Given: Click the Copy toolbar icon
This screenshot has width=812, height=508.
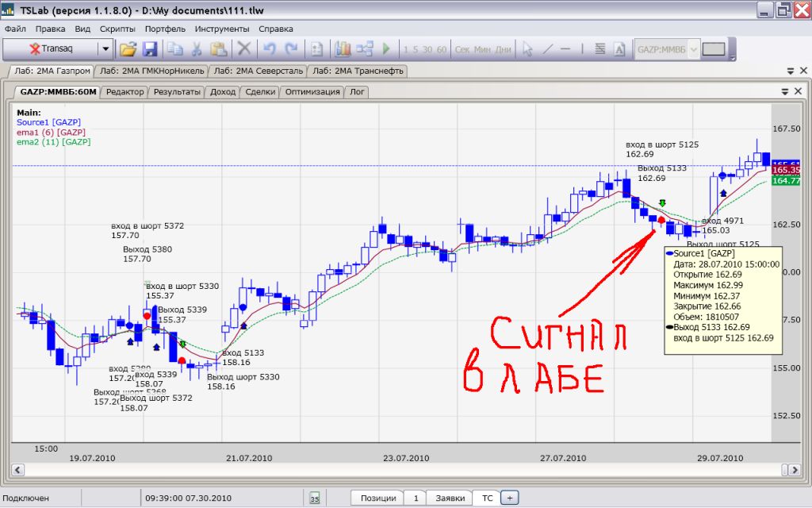Looking at the screenshot, I should (x=175, y=49).
